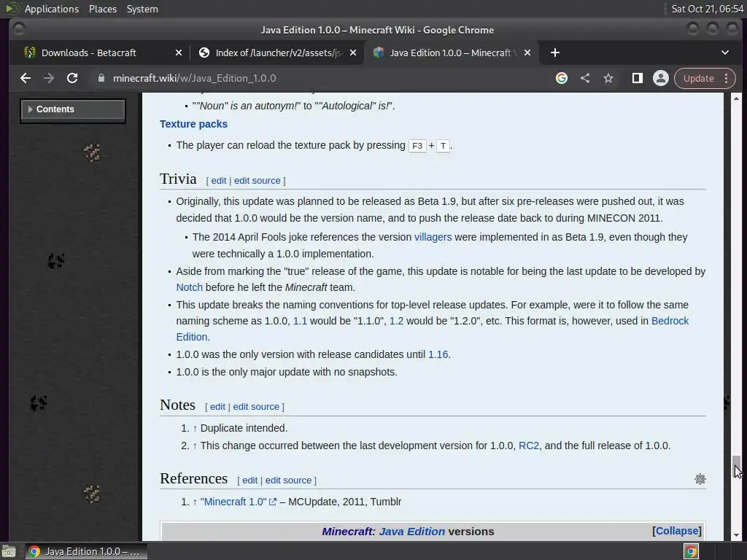Open the Chrome profile avatar

(x=661, y=78)
